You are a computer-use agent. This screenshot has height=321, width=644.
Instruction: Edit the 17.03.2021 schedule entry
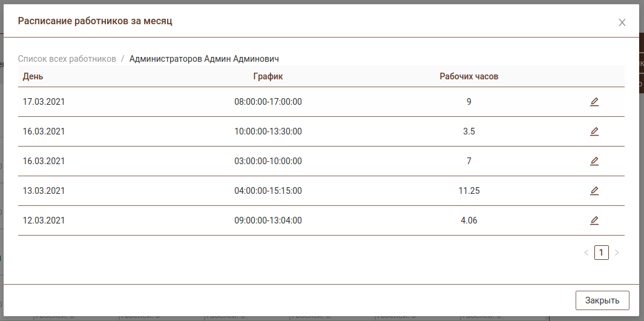594,102
